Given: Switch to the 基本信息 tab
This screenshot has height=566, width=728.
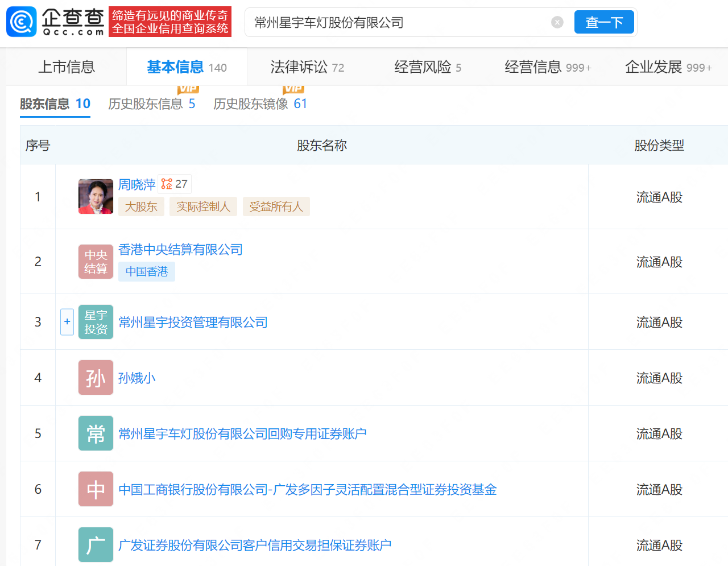Looking at the screenshot, I should click(x=187, y=67).
